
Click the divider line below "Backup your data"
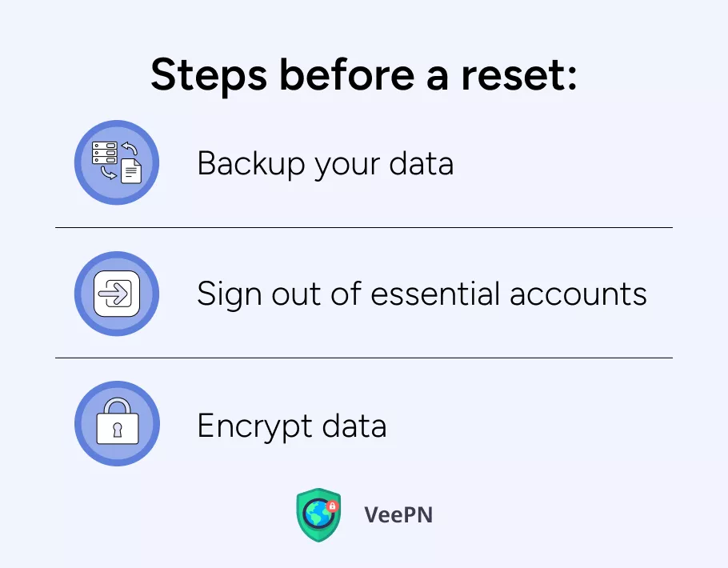[363, 228]
